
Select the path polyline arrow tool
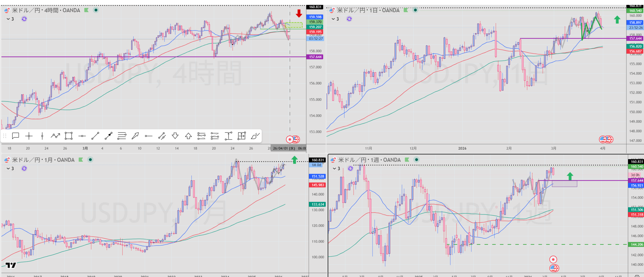[x=55, y=136]
